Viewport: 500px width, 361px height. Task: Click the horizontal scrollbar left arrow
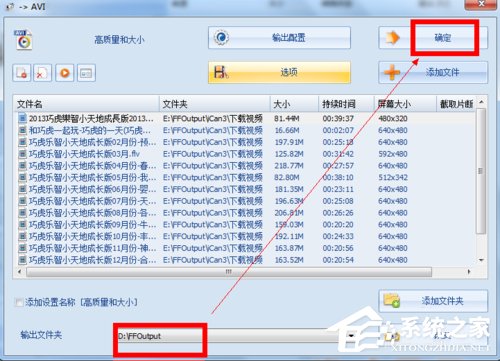click(x=19, y=272)
